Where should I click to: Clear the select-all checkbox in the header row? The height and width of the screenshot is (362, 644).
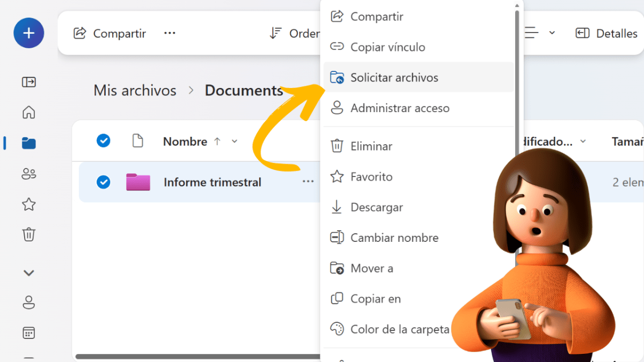coord(103,141)
